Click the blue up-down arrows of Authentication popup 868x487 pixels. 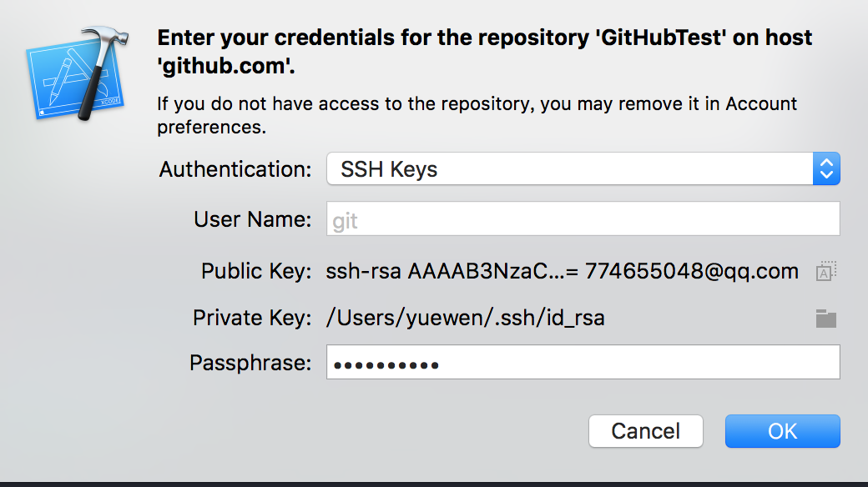(826, 168)
